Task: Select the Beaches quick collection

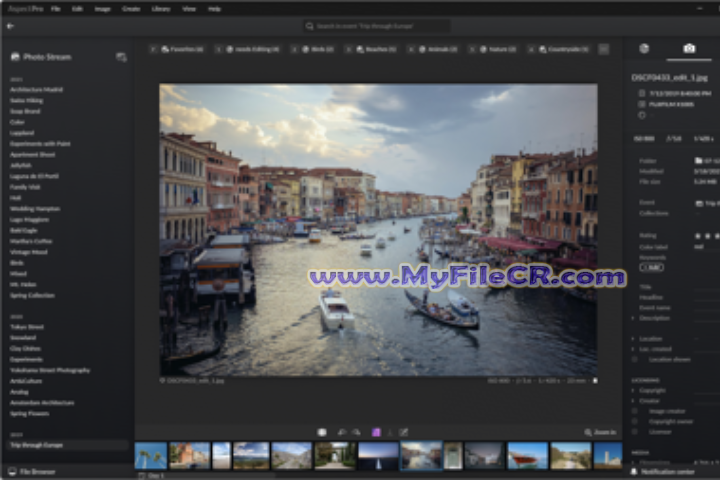Action: [371, 49]
